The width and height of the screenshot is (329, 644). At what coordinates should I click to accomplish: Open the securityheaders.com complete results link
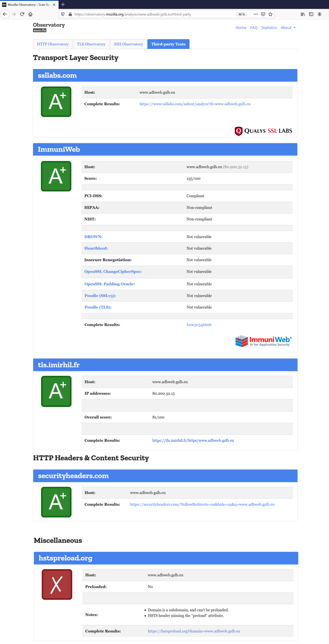[202, 504]
